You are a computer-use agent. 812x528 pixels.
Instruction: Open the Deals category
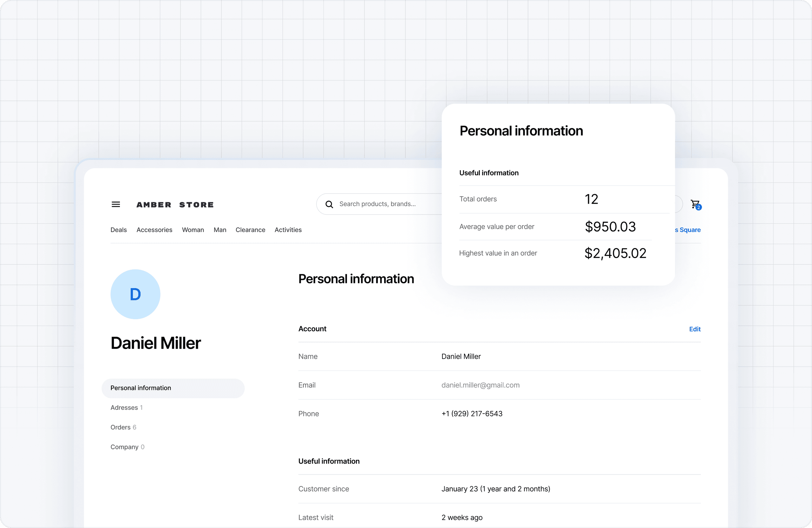(118, 230)
